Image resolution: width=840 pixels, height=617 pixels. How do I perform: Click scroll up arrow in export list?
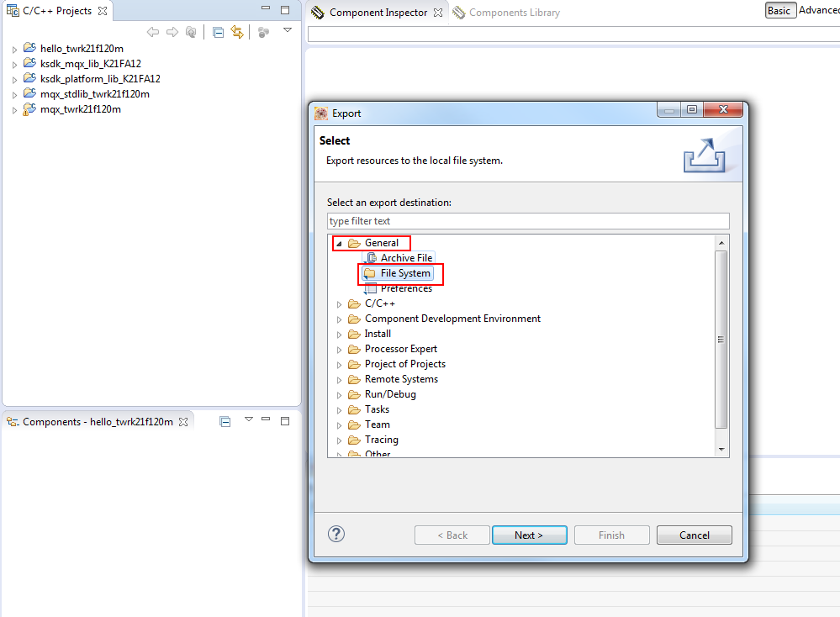pyautogui.click(x=721, y=243)
